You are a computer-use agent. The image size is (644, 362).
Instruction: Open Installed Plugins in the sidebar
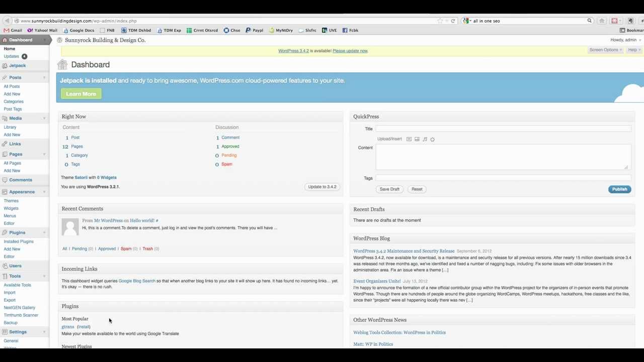(19, 242)
